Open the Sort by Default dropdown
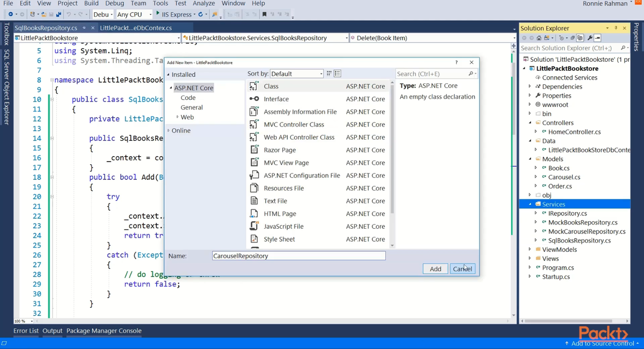This screenshot has width=644, height=349. (297, 74)
